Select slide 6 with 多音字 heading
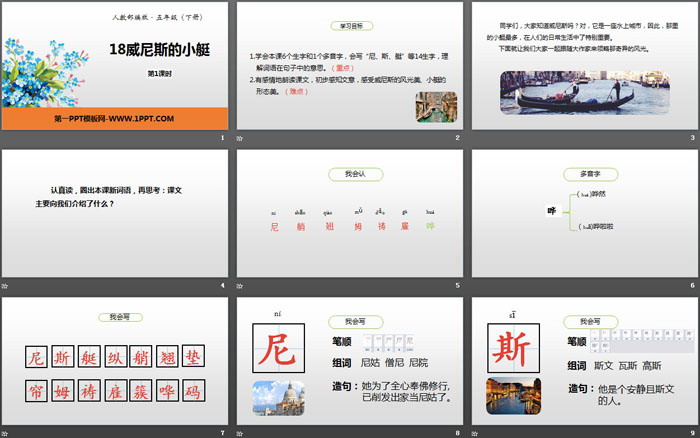Image resolution: width=700 pixels, height=438 pixels. [x=585, y=213]
